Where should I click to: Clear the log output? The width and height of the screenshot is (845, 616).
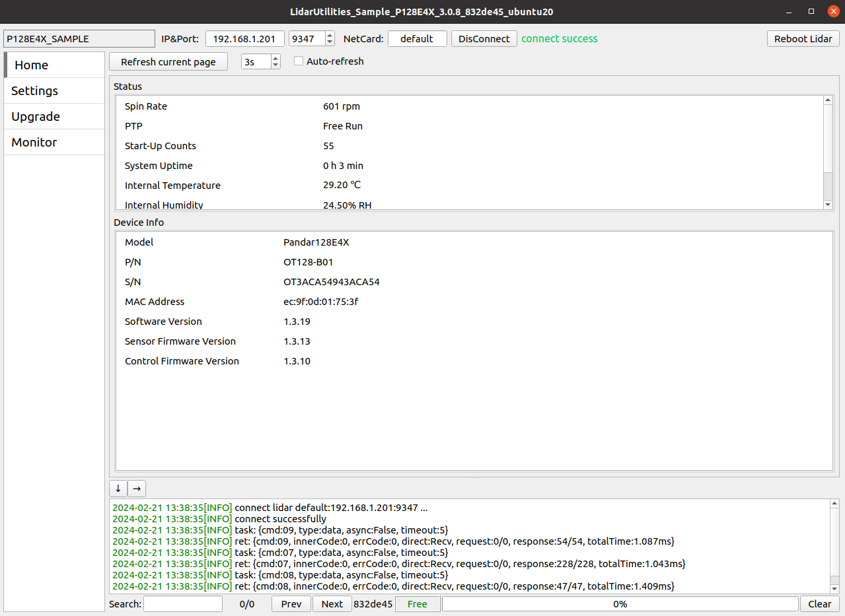point(820,603)
